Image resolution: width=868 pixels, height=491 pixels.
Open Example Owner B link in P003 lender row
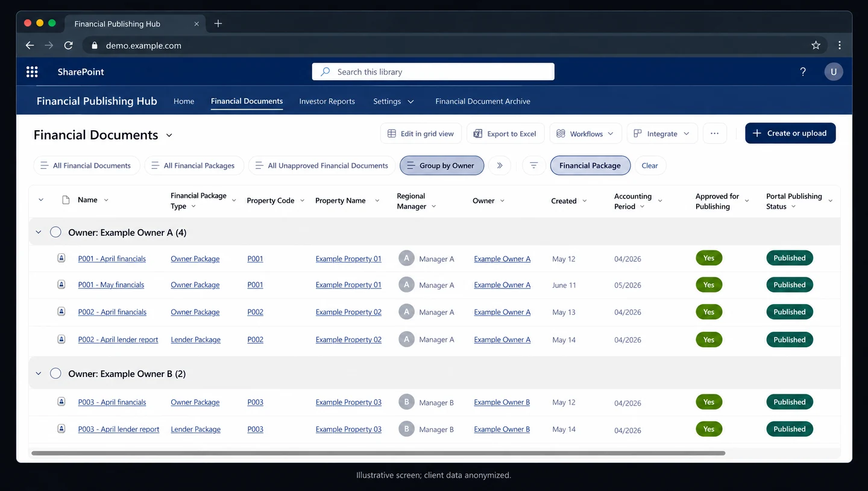[502, 429]
